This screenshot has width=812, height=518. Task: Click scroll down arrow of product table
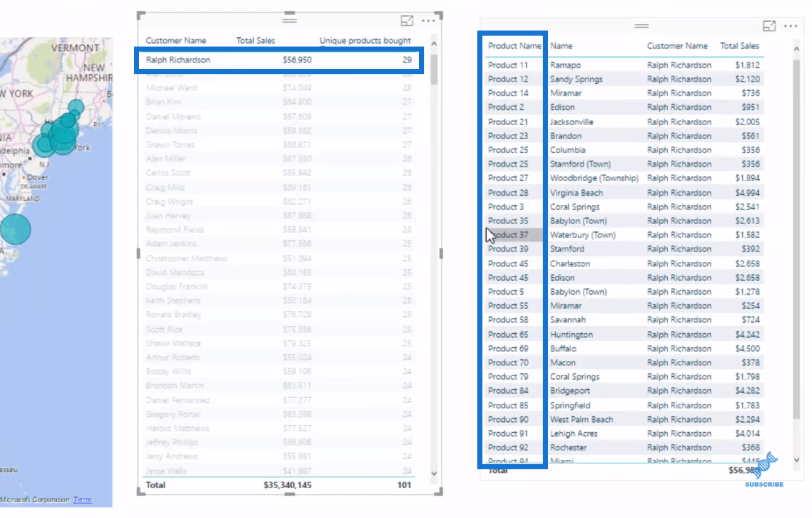797,460
